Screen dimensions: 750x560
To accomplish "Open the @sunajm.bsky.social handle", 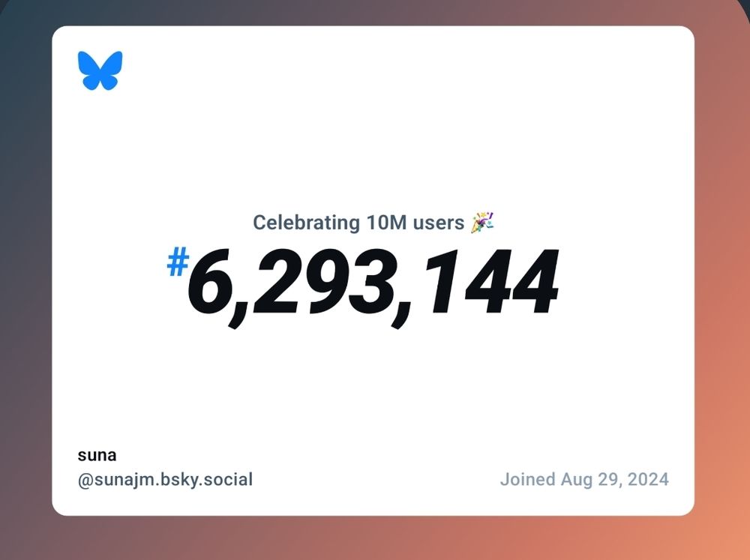I will (165, 480).
